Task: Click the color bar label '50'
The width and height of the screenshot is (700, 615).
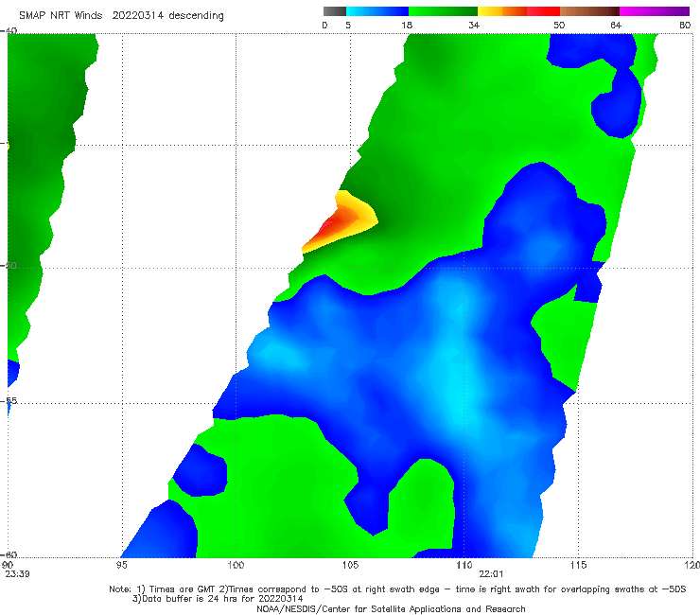Action: pos(559,25)
